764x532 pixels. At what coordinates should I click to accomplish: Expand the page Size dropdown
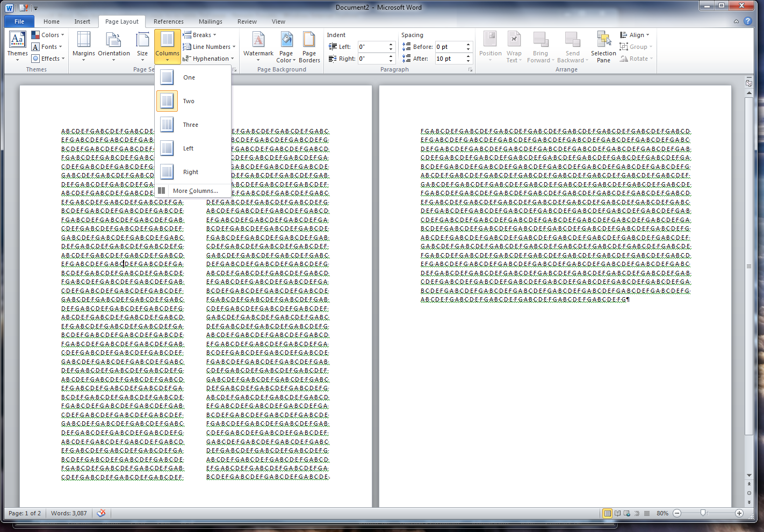click(142, 47)
